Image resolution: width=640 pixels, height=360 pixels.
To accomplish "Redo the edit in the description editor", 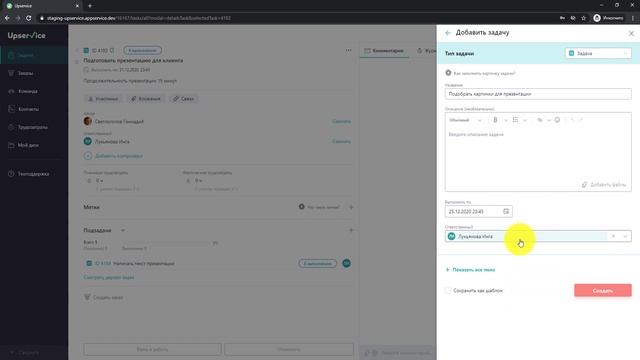I will [x=581, y=120].
